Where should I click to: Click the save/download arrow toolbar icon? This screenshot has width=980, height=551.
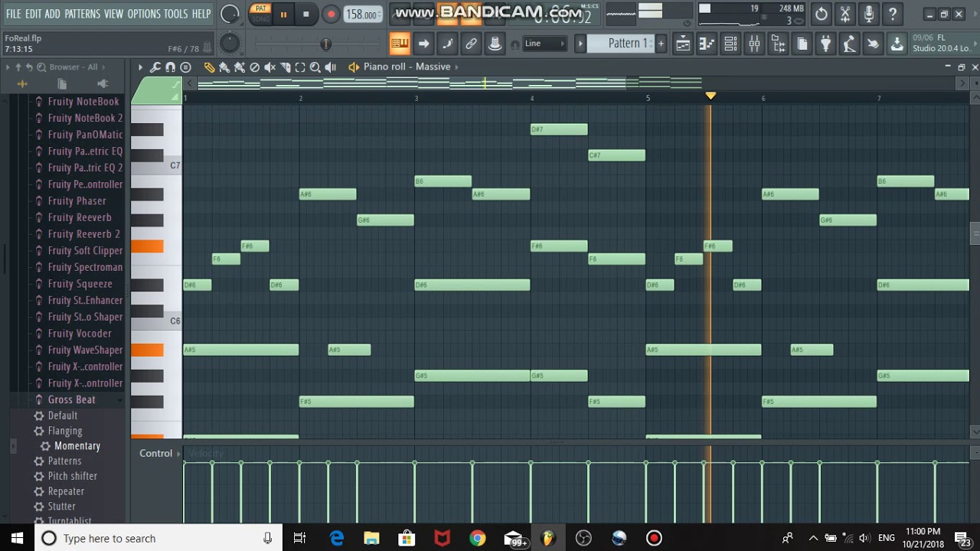point(897,44)
